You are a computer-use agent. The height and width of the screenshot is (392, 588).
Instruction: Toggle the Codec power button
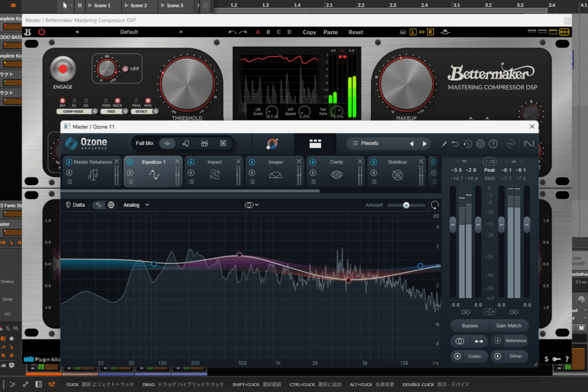[457, 356]
